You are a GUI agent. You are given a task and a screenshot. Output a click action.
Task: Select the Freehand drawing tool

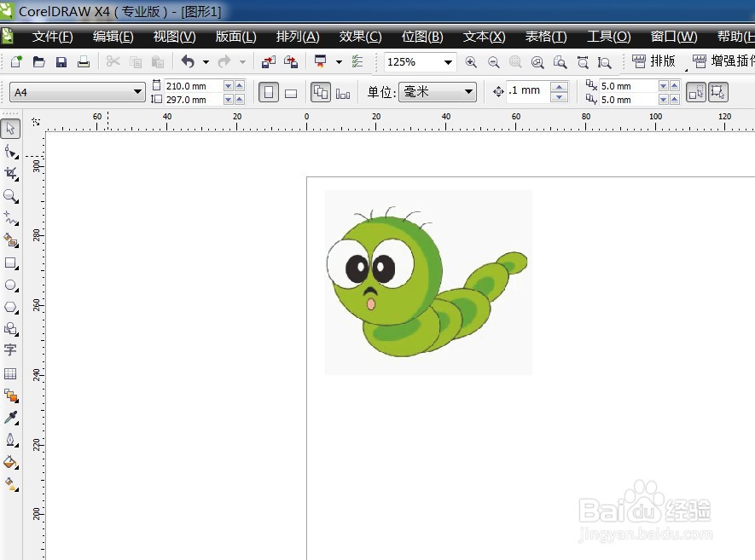click(11, 218)
